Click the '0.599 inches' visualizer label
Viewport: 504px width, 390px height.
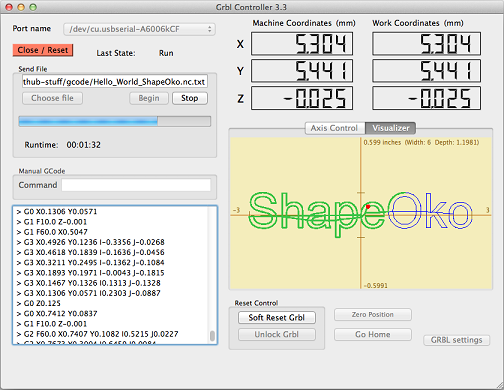[x=382, y=143]
